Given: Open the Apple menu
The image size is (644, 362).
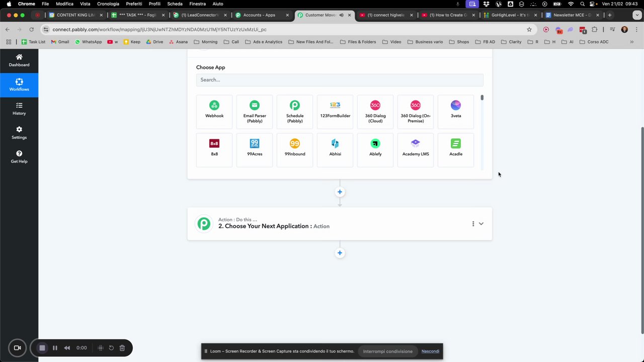Looking at the screenshot, I should [9, 4].
